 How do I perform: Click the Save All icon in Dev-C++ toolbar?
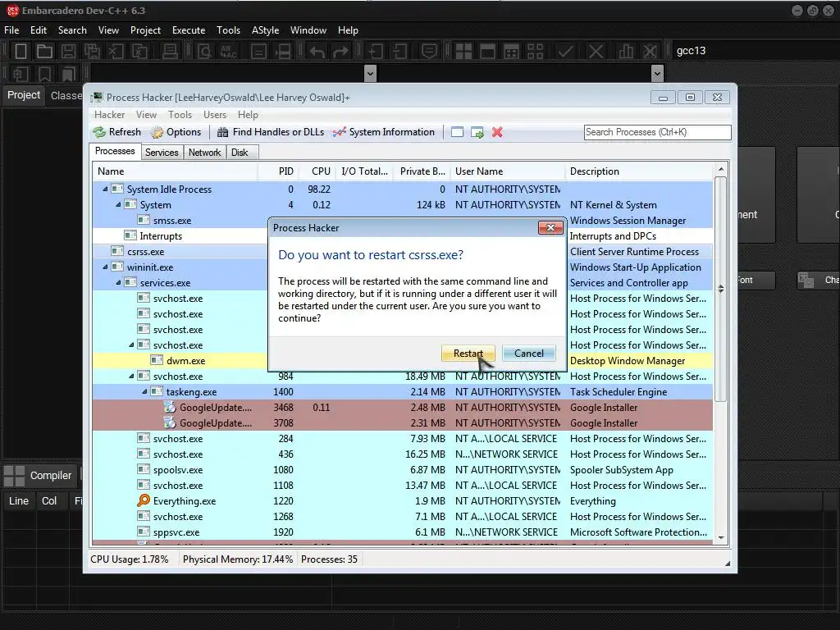[92, 51]
